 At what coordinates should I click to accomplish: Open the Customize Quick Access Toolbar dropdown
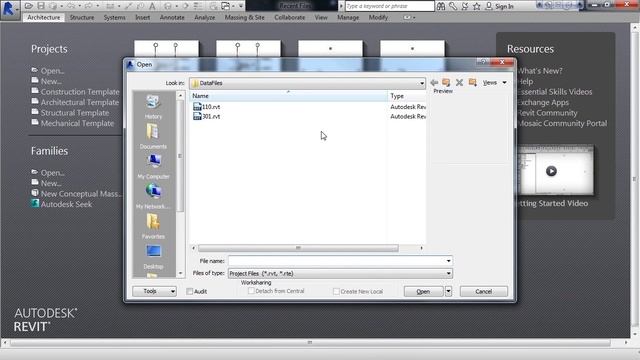(241, 6)
